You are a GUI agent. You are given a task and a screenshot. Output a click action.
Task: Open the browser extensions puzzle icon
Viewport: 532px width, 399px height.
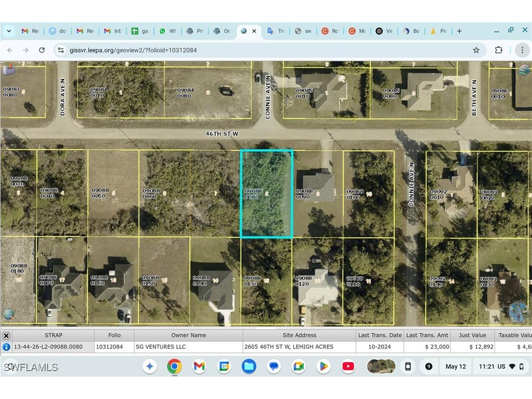(499, 50)
